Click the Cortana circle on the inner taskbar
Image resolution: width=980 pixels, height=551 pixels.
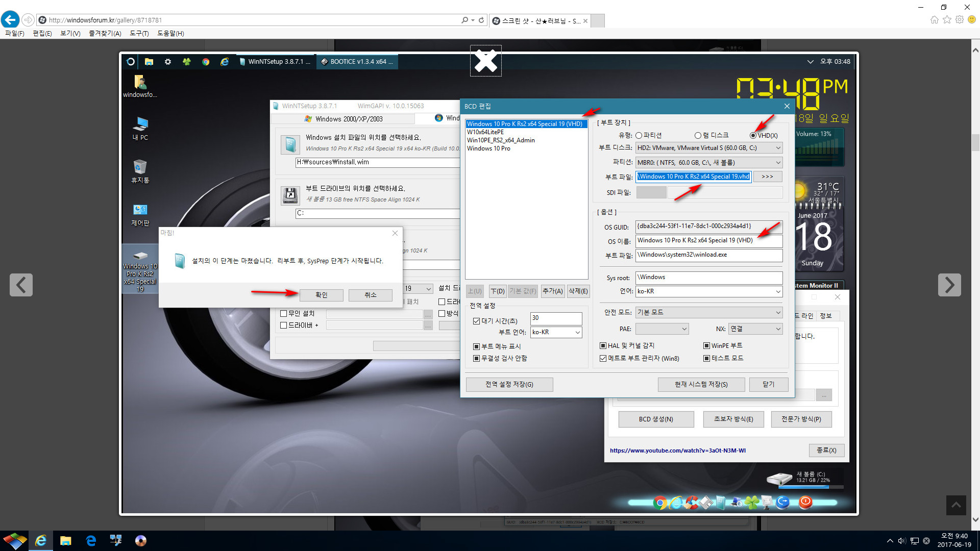[x=130, y=62]
